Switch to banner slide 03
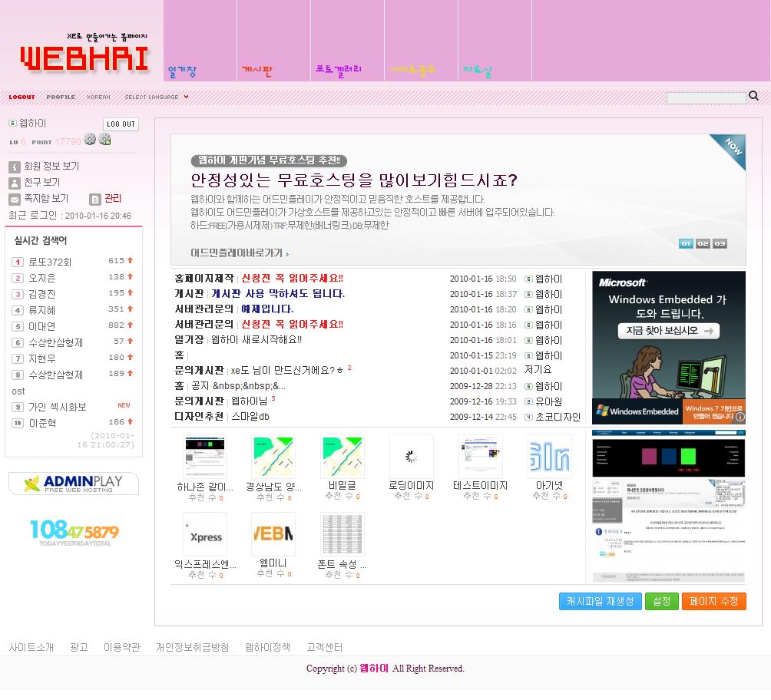Viewport: 771px width, 700px height. click(x=720, y=243)
